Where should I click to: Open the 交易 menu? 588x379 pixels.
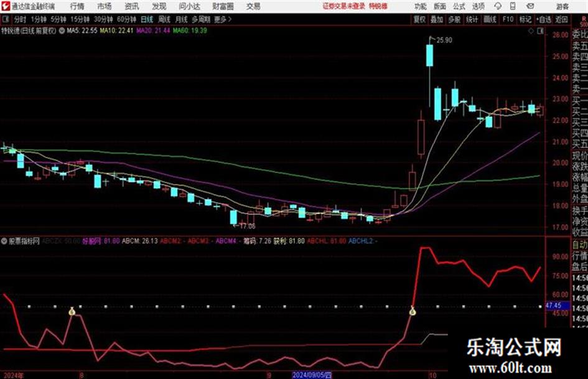pos(253,6)
